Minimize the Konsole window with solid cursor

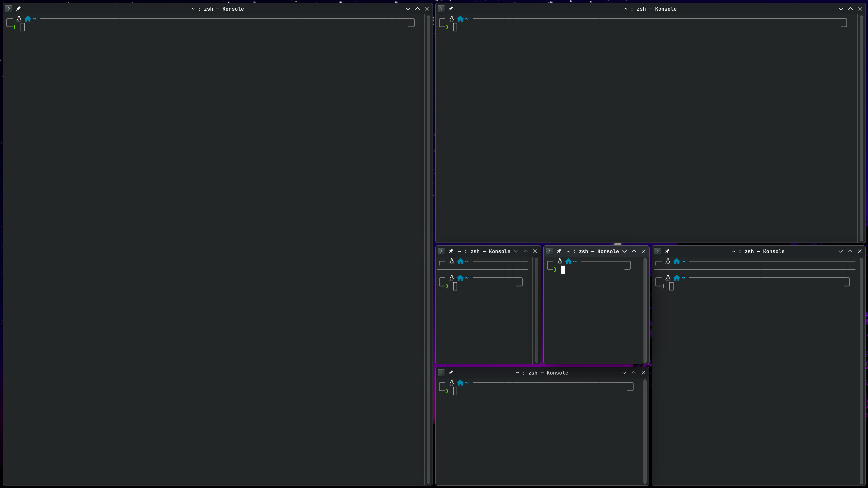coord(624,251)
